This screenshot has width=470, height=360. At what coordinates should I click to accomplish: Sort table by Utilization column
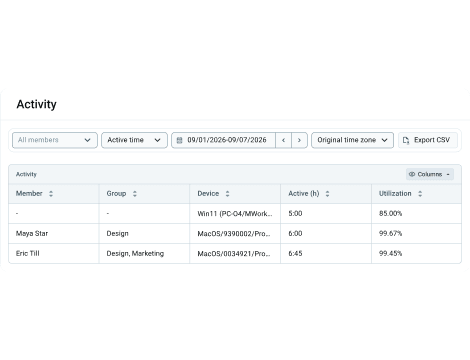pos(420,194)
